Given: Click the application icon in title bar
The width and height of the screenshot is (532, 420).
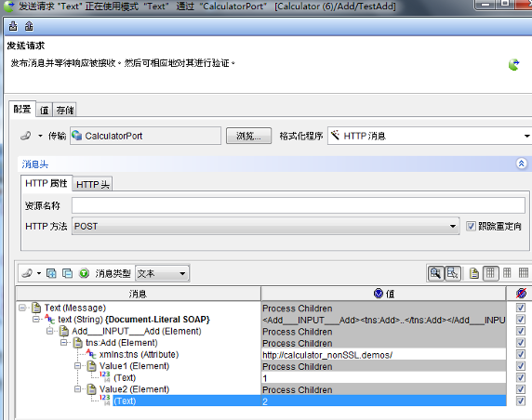Looking at the screenshot, I should (8, 7).
